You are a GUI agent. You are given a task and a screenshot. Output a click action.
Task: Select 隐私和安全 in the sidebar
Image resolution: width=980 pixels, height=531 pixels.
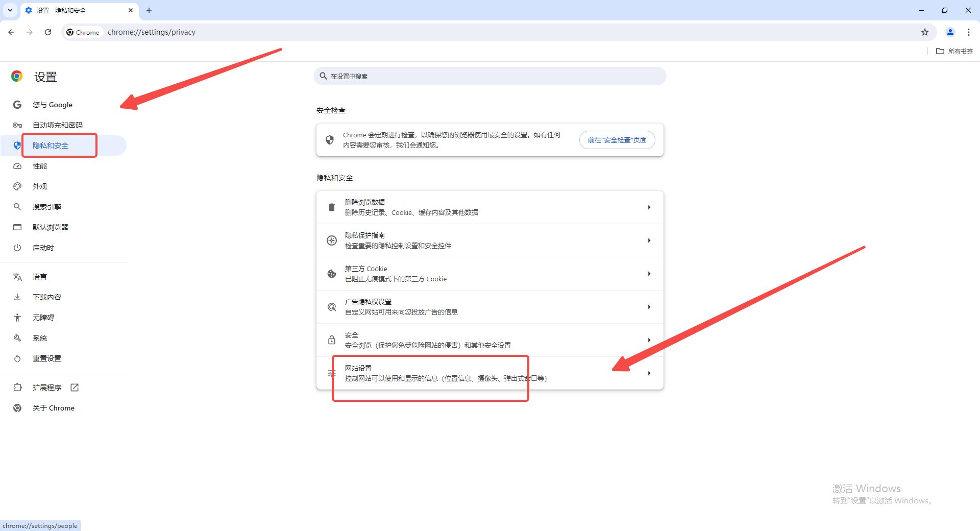click(63, 146)
